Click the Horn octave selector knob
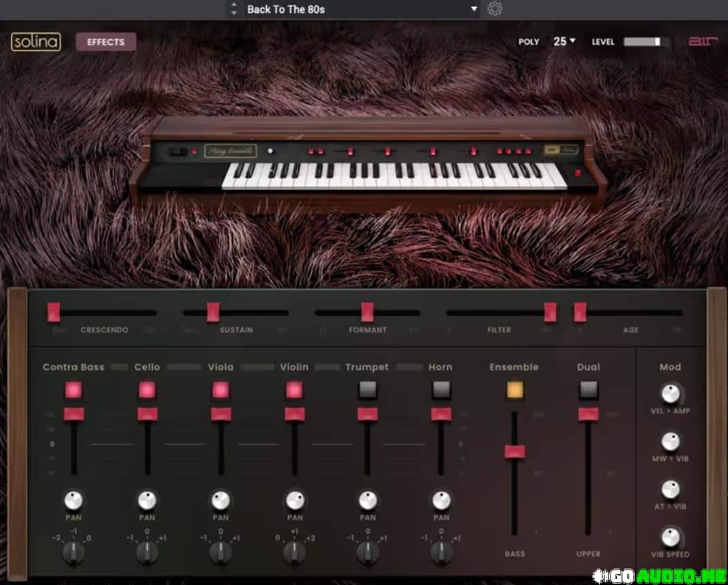This screenshot has width=728, height=585. pyautogui.click(x=441, y=552)
